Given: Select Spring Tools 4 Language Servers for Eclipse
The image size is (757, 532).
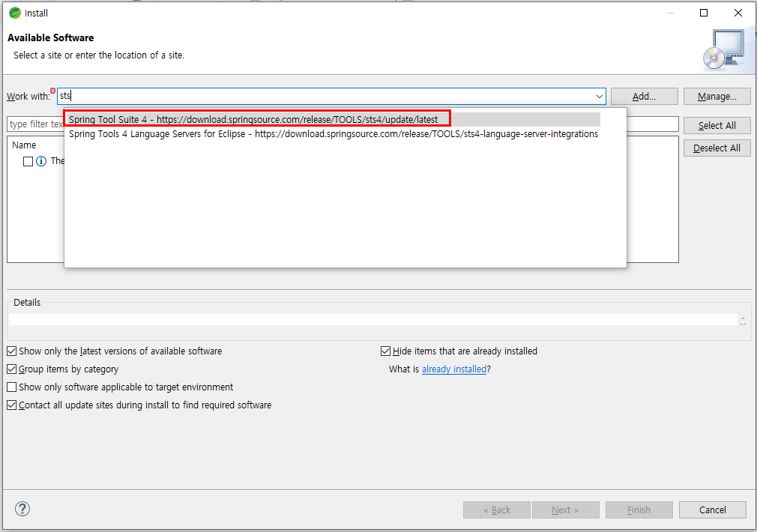Looking at the screenshot, I should (333, 133).
